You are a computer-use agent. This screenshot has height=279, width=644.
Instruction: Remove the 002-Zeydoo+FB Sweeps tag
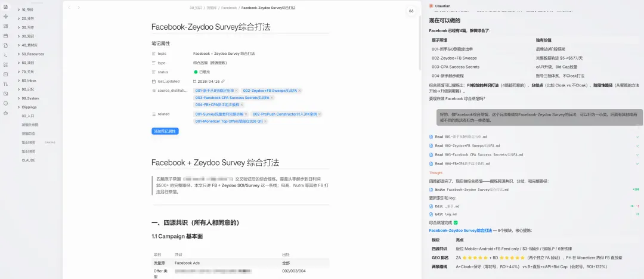click(x=299, y=91)
